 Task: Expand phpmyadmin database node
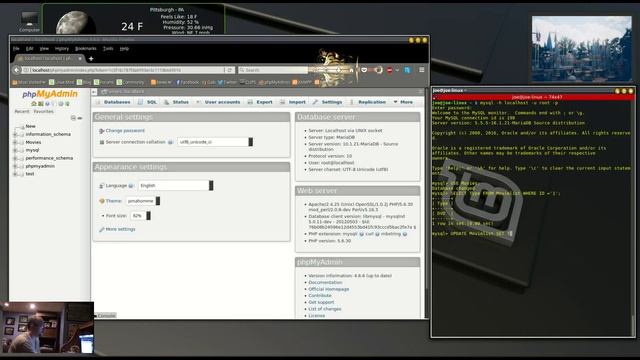(15, 166)
